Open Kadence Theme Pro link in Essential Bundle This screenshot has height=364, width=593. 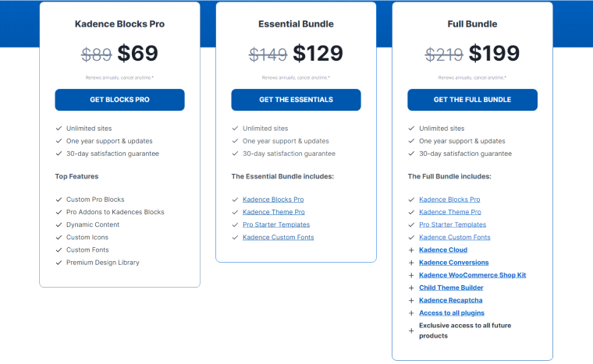[273, 212]
